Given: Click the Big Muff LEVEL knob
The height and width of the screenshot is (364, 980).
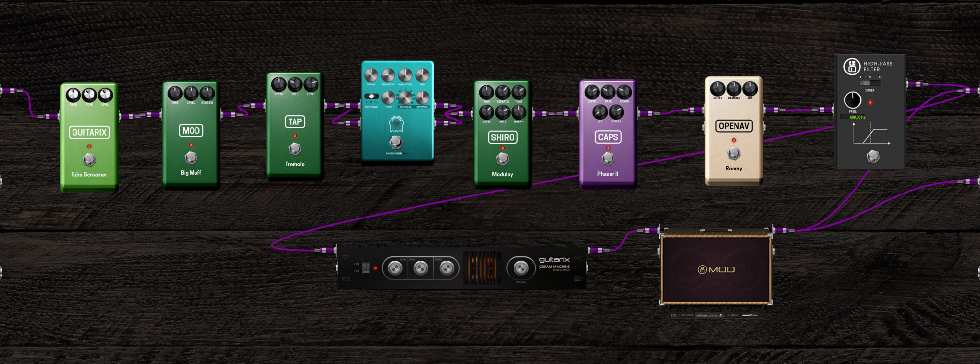Looking at the screenshot, I should point(191,93).
